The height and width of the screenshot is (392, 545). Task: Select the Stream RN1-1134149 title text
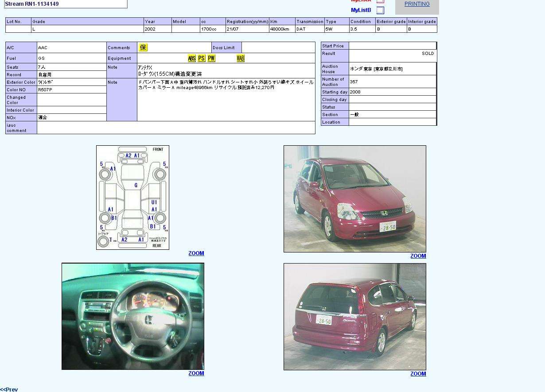click(x=31, y=4)
